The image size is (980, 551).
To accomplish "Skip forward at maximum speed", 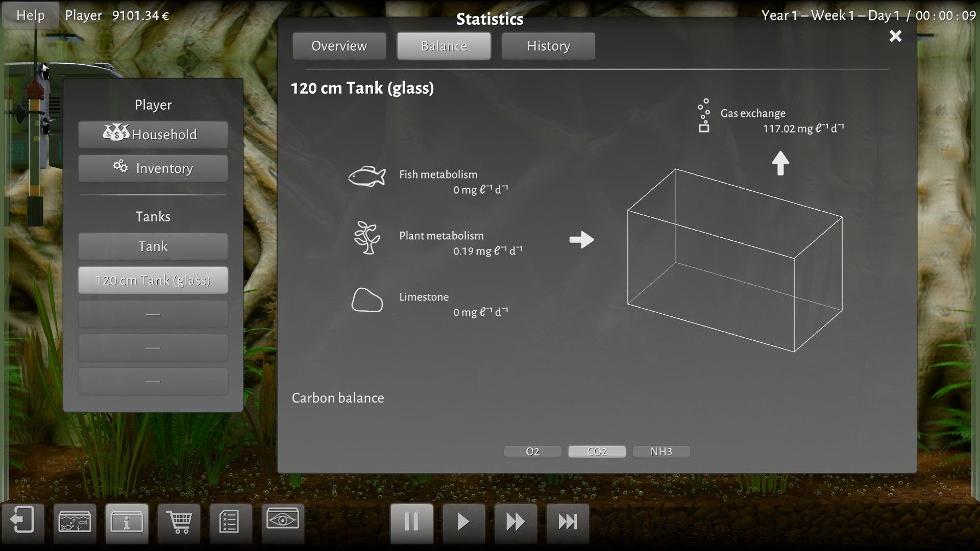I will pos(568,521).
